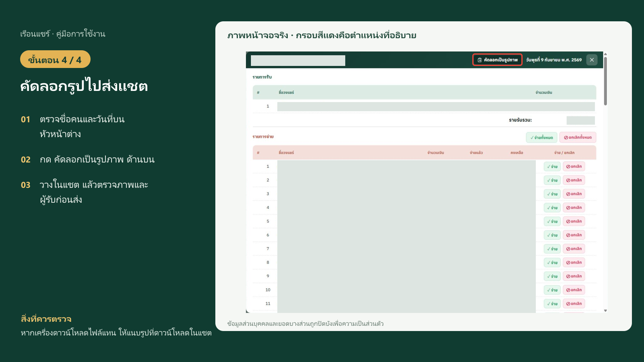644x362 pixels.
Task: Click the ยกเลิกทั้งหมด cancel-all button
Action: pos(578,138)
